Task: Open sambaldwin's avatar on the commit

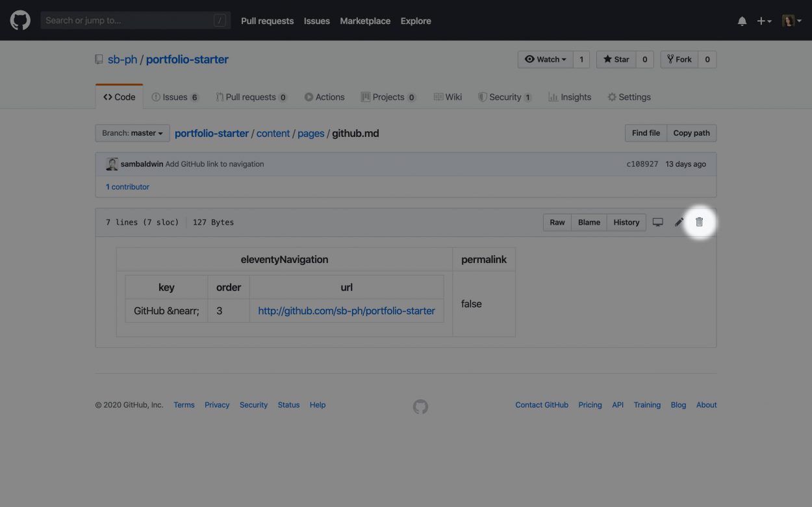Action: (112, 164)
